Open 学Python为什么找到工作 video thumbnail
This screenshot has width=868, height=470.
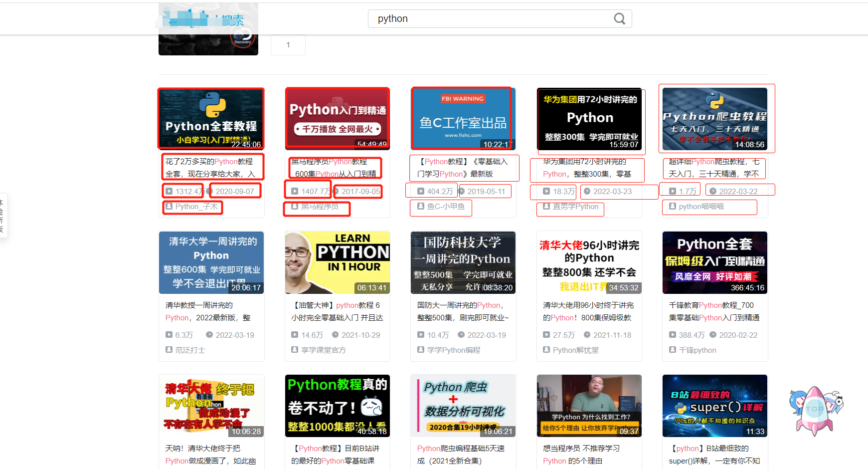pyautogui.click(x=589, y=406)
